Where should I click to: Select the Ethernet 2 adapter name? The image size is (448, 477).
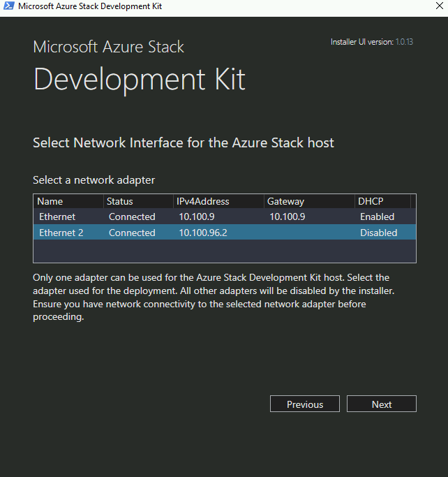pos(61,233)
